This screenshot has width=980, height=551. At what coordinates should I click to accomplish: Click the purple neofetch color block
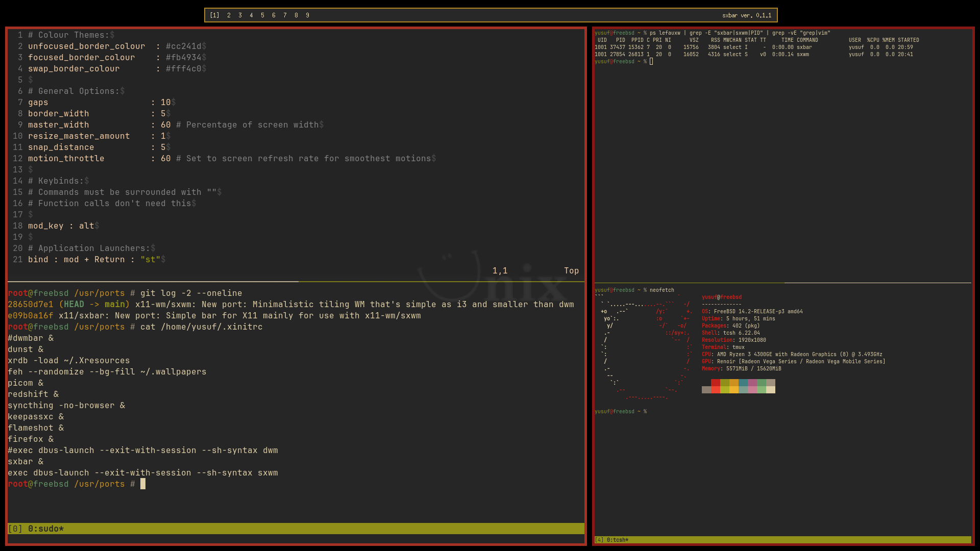point(752,383)
